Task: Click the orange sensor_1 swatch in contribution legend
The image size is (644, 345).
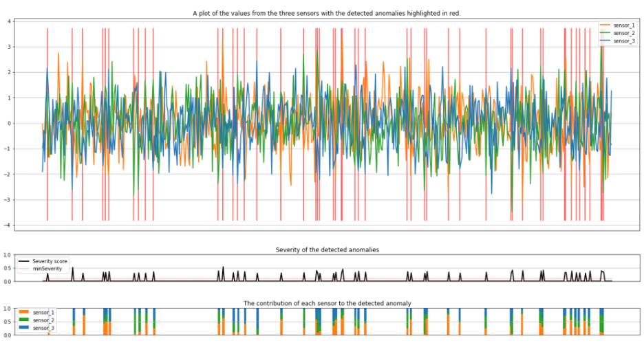Action: click(x=24, y=313)
